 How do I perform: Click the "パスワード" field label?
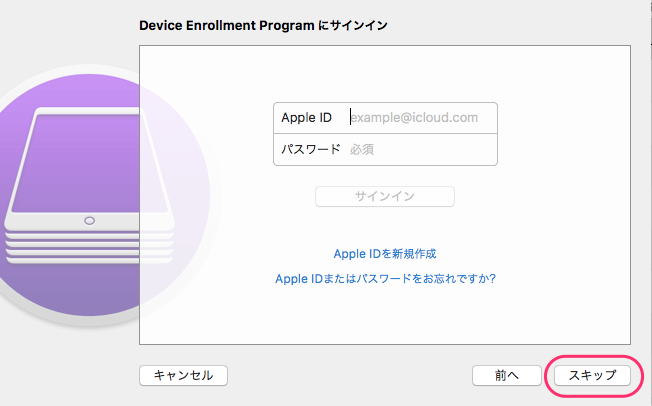click(310, 149)
